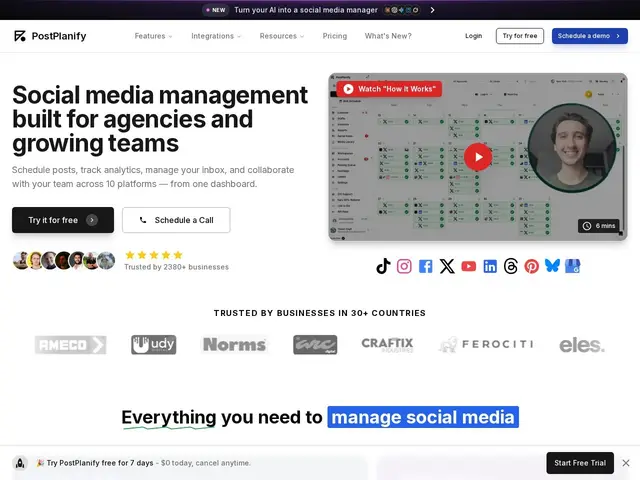The width and height of the screenshot is (640, 480).
Task: Click the arrow in top announcement bar
Action: pyautogui.click(x=432, y=10)
